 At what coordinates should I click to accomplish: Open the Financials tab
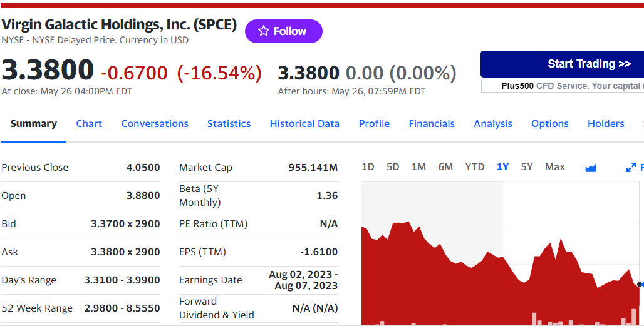coord(432,124)
